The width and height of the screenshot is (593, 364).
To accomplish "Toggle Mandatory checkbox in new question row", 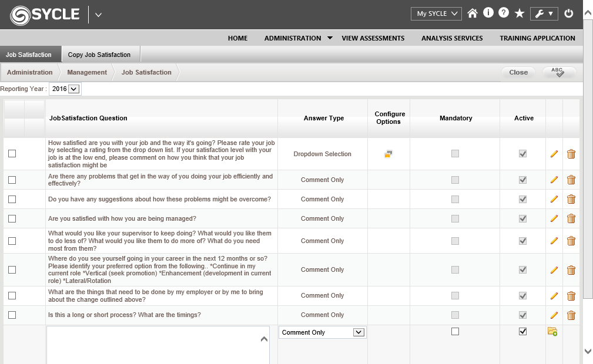I will (455, 332).
